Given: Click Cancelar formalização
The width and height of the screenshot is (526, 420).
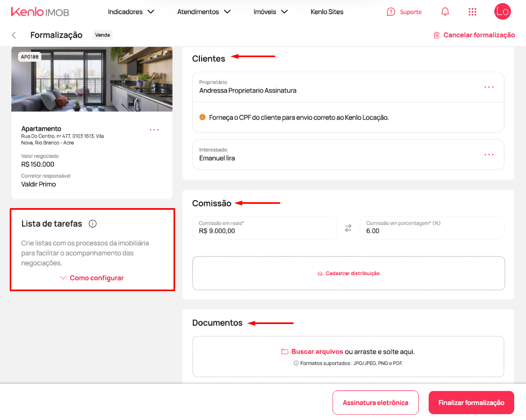Looking at the screenshot, I should [479, 35].
